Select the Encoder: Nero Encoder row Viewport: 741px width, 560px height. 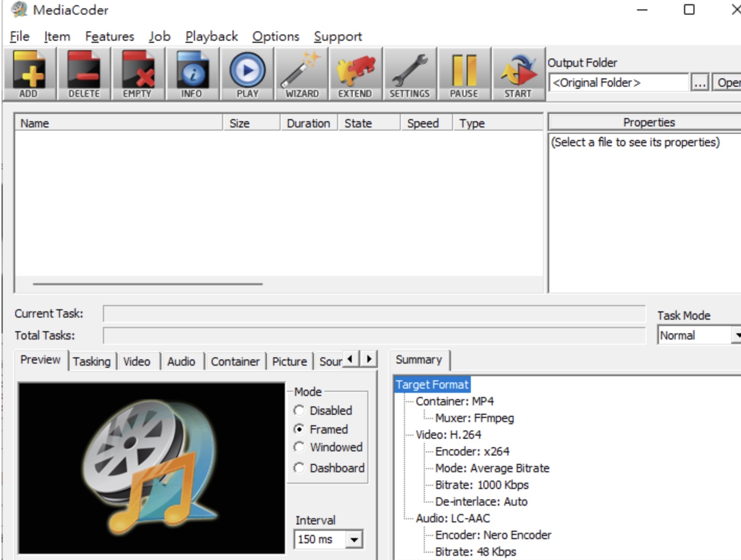493,535
